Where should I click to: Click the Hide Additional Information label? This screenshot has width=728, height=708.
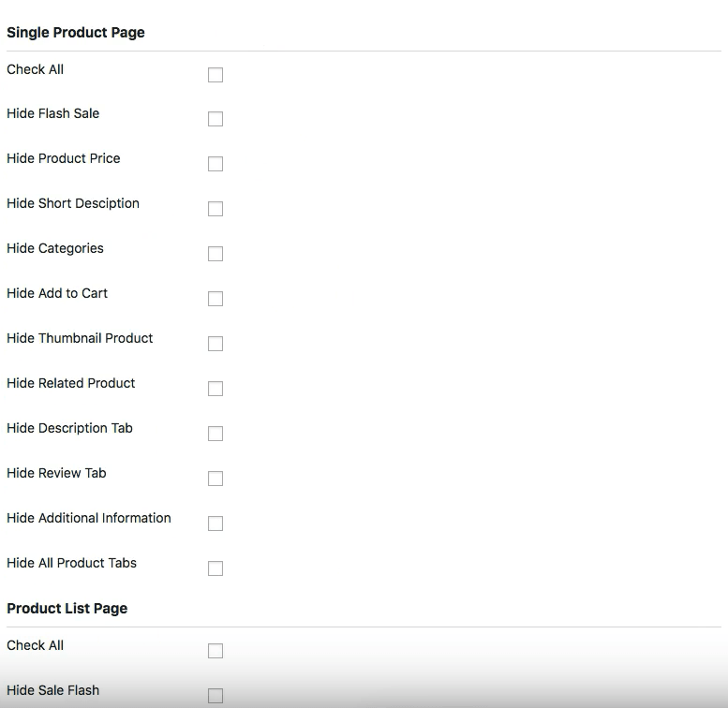[x=89, y=518]
